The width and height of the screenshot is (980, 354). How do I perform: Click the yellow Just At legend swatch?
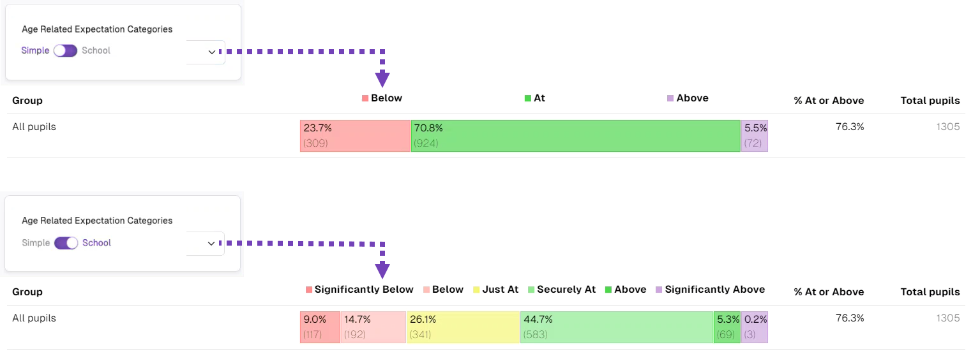pyautogui.click(x=476, y=290)
